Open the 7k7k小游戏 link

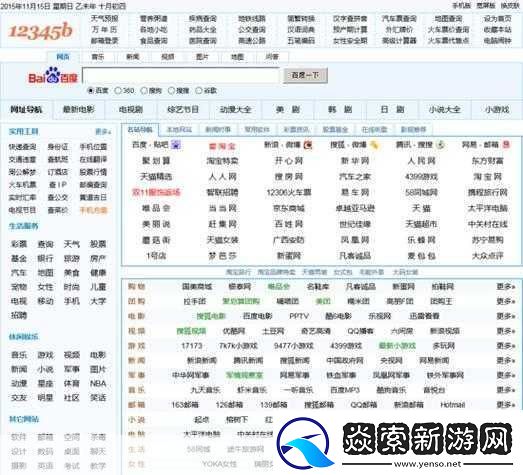(238, 346)
